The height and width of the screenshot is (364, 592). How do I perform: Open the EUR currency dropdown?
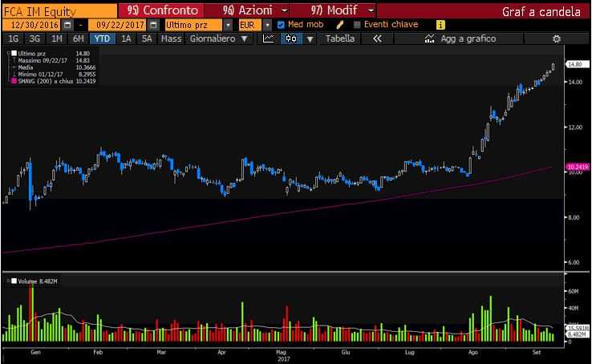tap(267, 26)
